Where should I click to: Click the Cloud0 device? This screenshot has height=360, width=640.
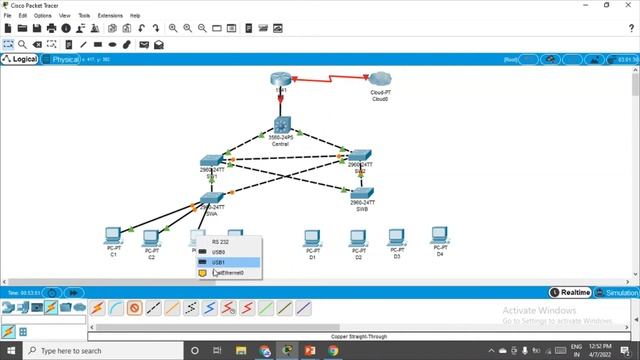click(380, 79)
